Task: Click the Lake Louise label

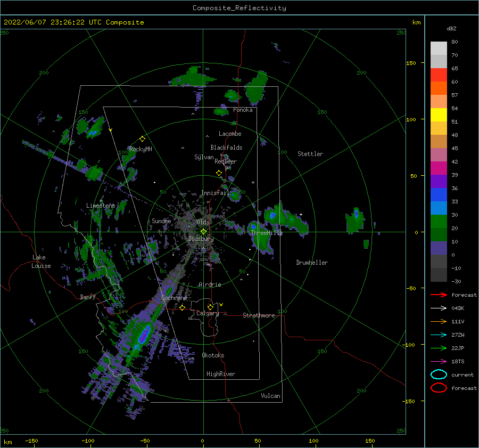Action: tap(42, 262)
